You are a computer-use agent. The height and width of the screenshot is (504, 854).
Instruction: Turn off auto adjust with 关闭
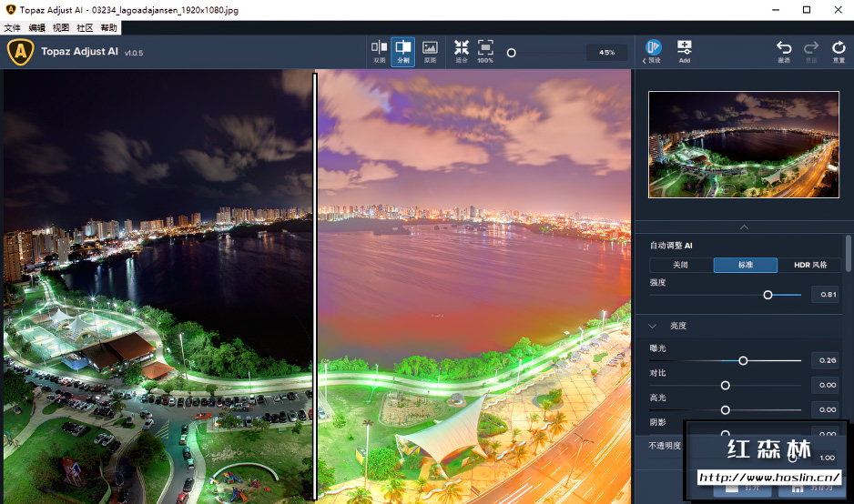(681, 265)
